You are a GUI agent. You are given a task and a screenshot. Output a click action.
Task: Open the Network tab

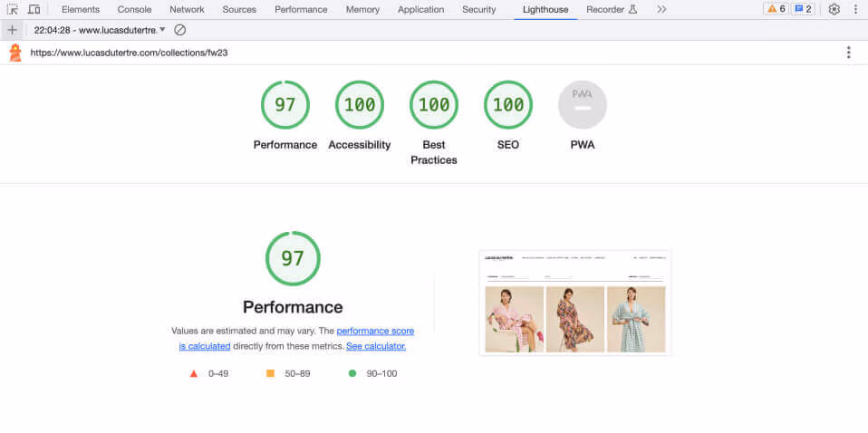tap(188, 9)
